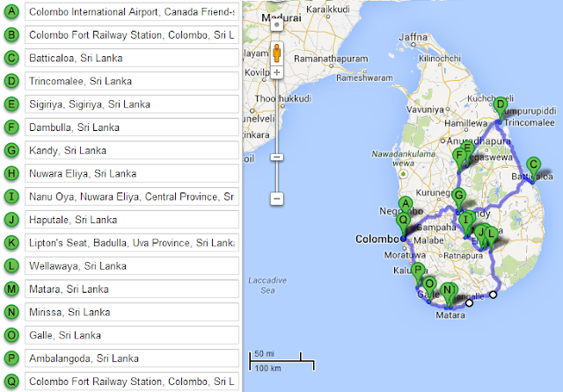Click the Jaffna city label on map
Image resolution: width=563 pixels, height=392 pixels.
click(x=413, y=37)
